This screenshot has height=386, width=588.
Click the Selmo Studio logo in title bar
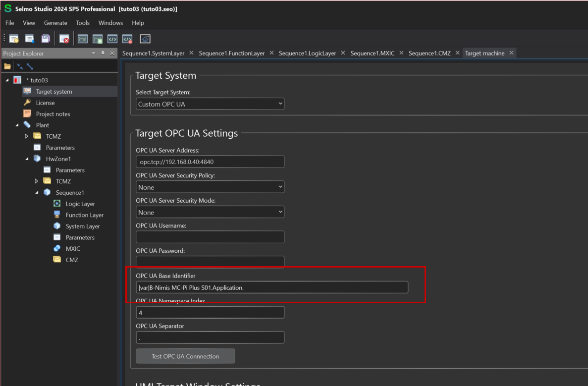[7, 8]
